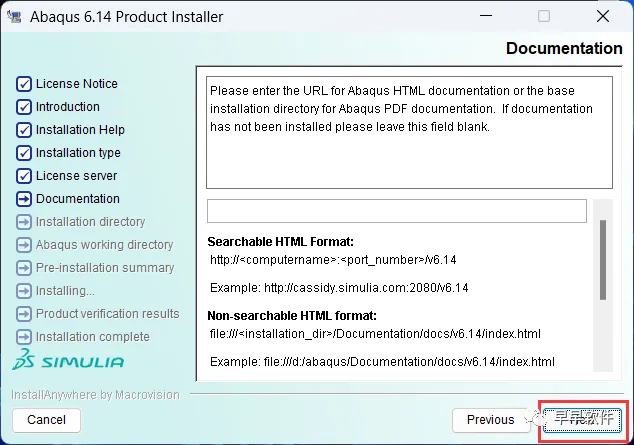Click the cassidy.simulia.com example URL text

[366, 288]
